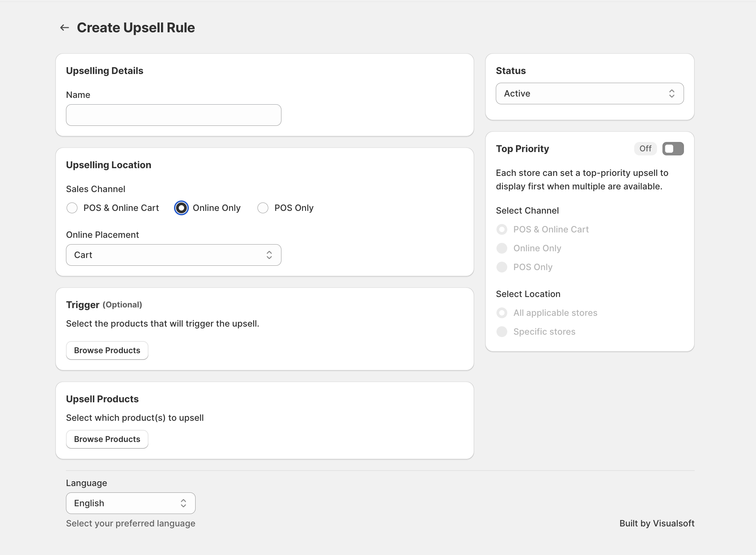Viewport: 756px width, 555px height.
Task: Select POS Only as the sales channel
Action: point(263,208)
